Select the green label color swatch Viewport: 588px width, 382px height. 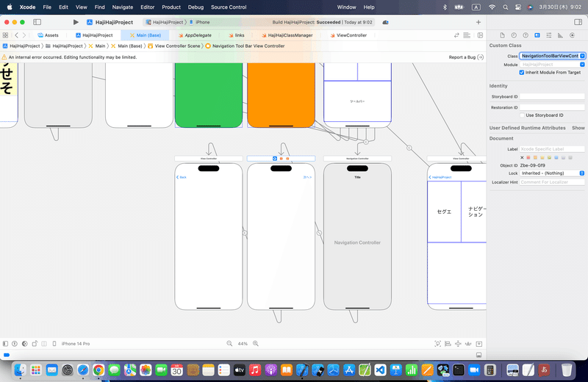(x=549, y=158)
